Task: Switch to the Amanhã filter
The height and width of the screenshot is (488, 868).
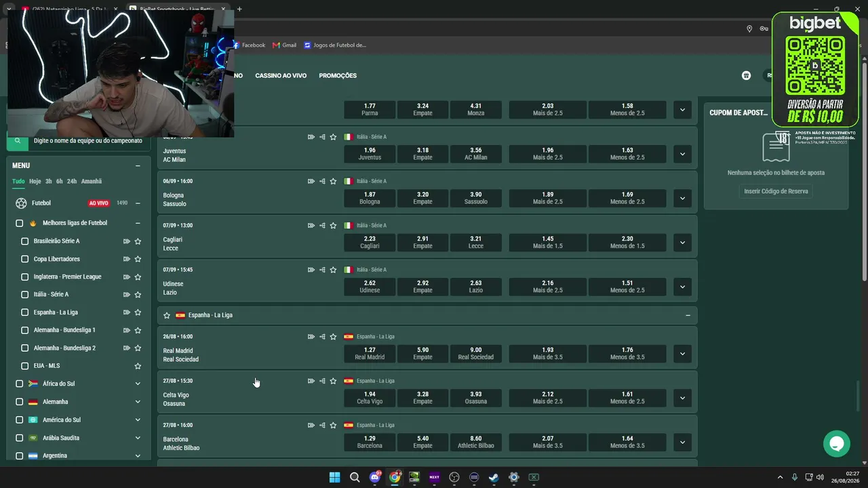Action: pos(92,182)
